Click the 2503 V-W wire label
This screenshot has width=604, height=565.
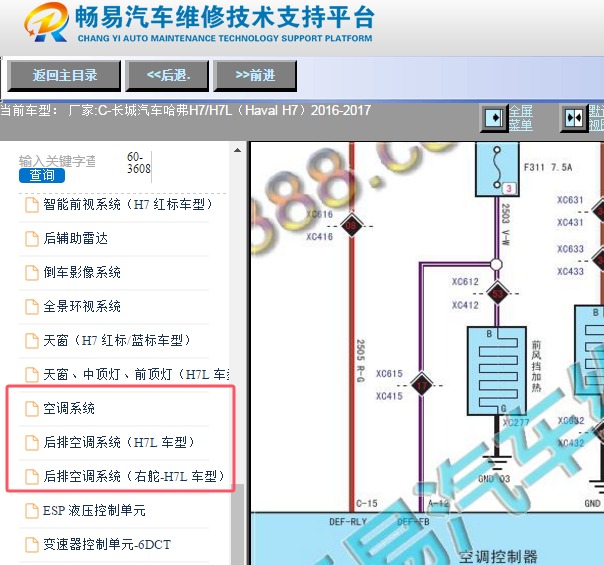click(506, 225)
